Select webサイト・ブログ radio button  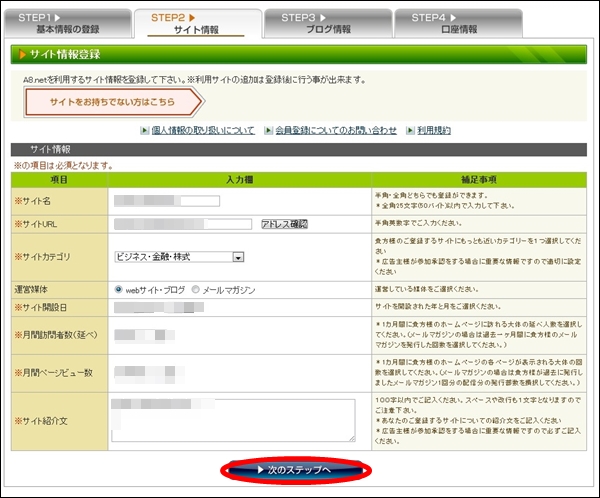[119, 289]
